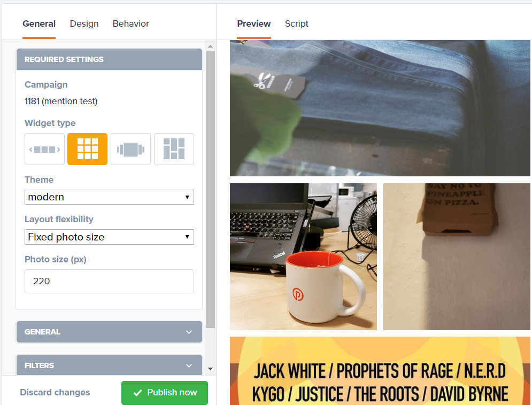Expand the FILTERS settings section
The height and width of the screenshot is (405, 532).
[109, 365]
